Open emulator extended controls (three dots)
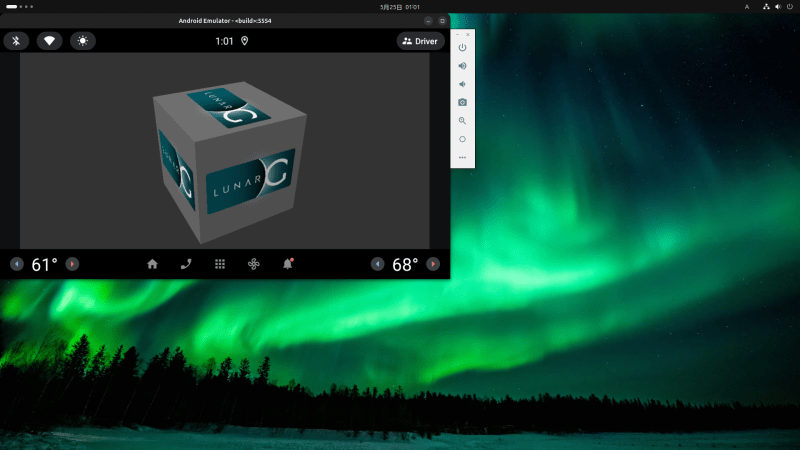 [x=462, y=158]
